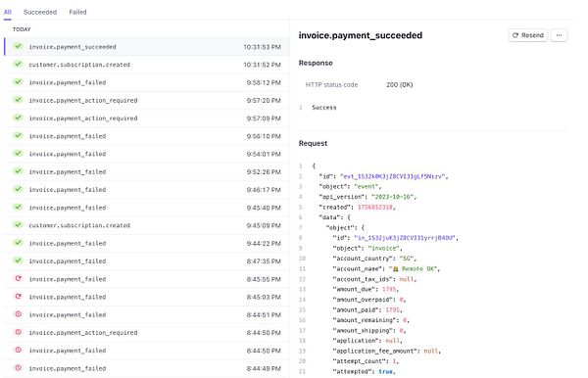588x378 pixels.
Task: Click the account_country value SG
Action: (x=406, y=259)
